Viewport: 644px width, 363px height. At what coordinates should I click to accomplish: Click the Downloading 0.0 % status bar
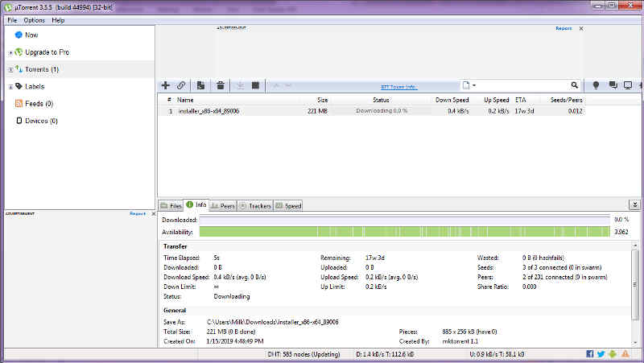tap(382, 111)
